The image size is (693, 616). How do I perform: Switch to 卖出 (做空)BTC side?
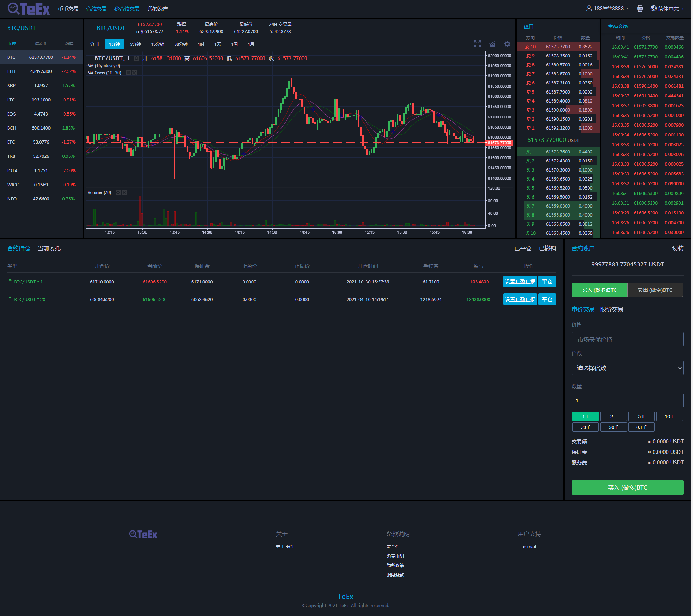pos(655,290)
